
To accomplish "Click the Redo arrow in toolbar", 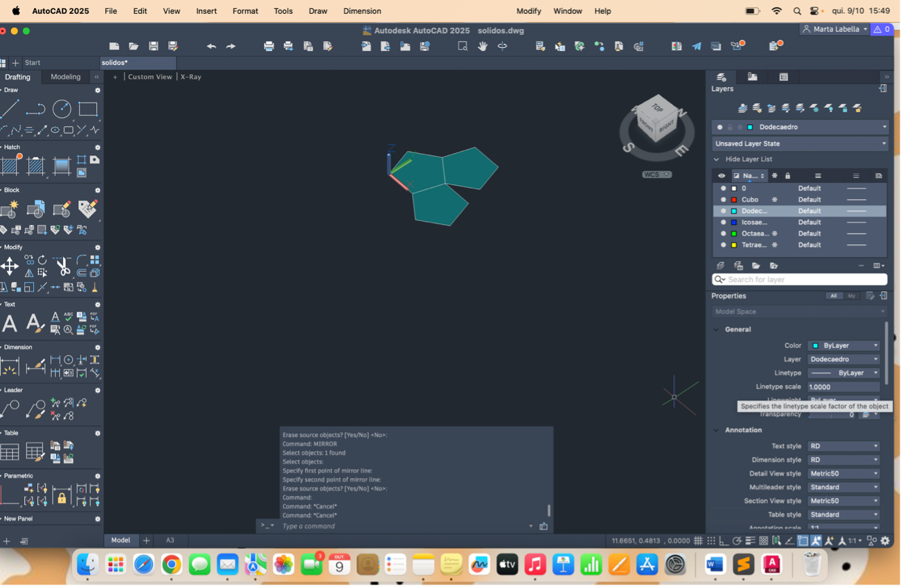I will (x=231, y=46).
